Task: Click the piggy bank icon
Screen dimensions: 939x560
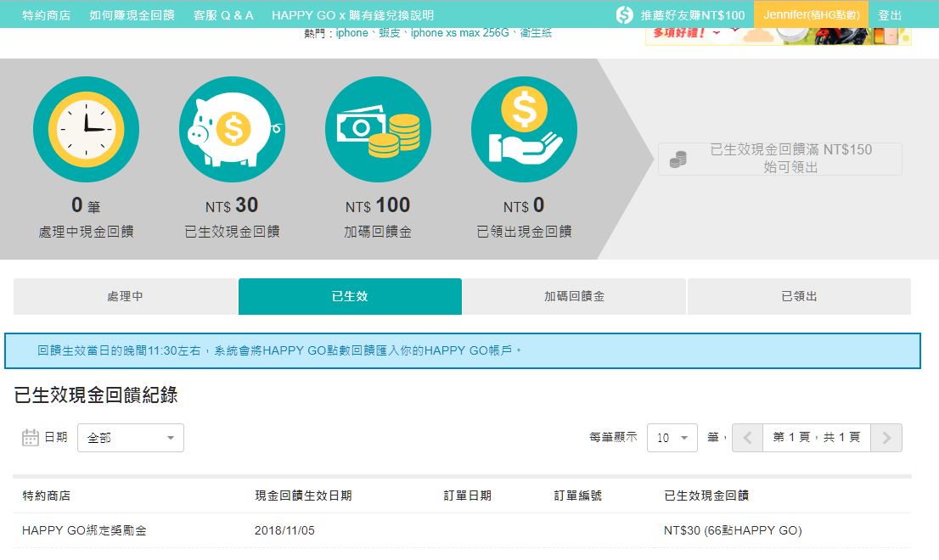Action: 232,130
